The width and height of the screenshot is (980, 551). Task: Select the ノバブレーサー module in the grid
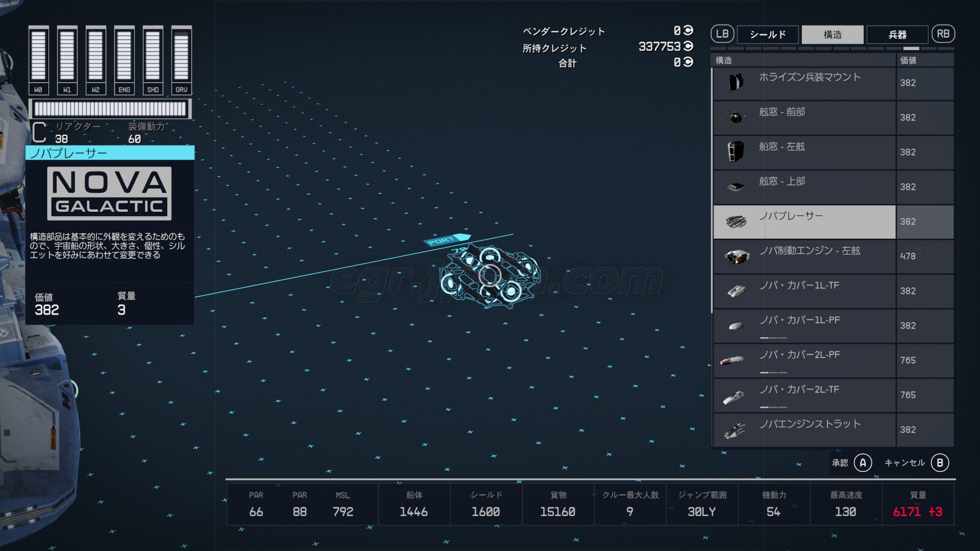click(489, 275)
